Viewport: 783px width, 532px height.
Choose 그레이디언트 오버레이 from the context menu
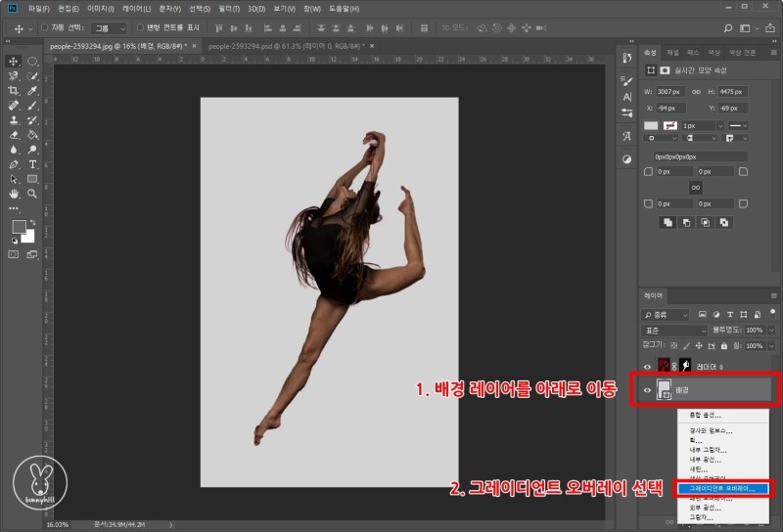720,487
